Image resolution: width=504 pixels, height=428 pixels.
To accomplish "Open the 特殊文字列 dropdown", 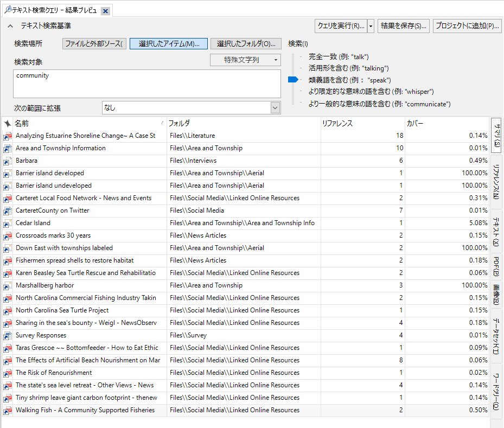I will tap(245, 60).
